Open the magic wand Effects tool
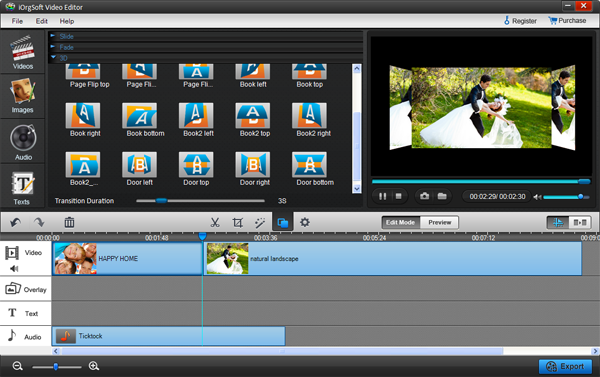 click(x=260, y=222)
